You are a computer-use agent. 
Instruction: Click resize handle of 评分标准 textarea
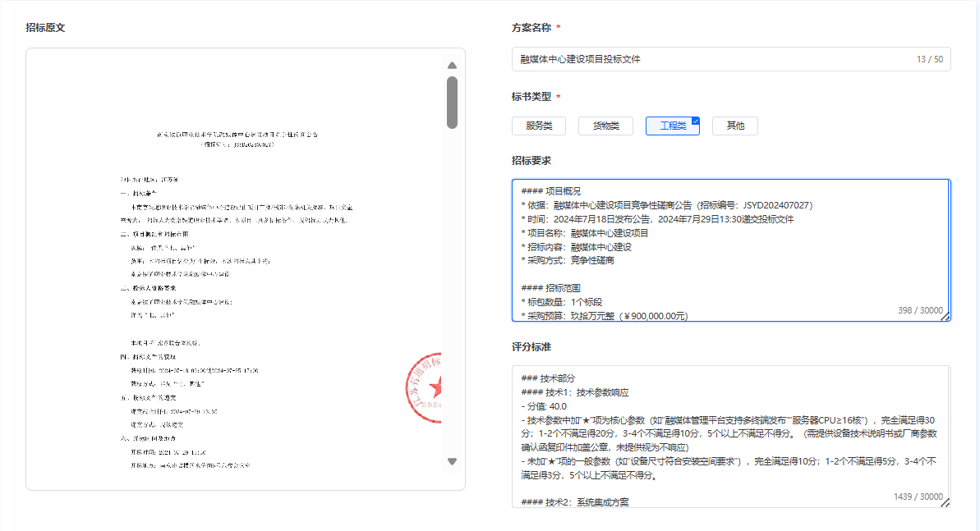pos(945,503)
